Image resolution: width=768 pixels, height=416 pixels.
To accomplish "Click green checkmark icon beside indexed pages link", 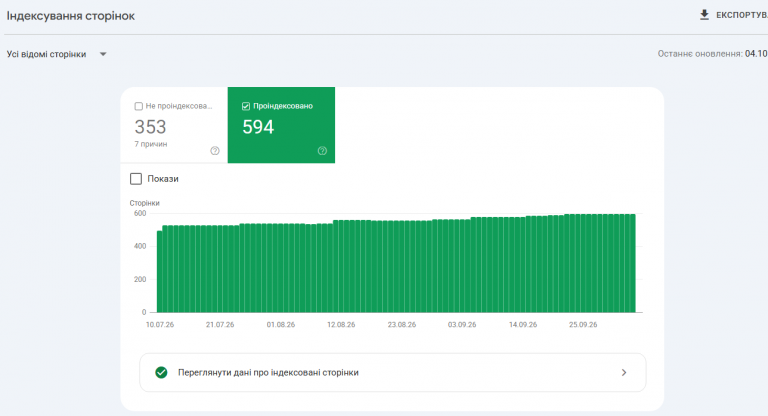I will coord(161,372).
